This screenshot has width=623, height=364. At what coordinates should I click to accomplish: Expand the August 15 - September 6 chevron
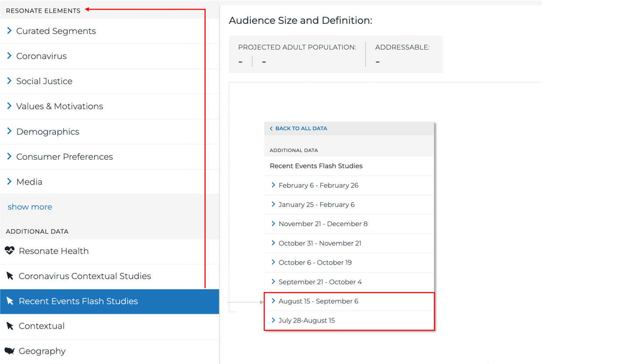coord(273,301)
